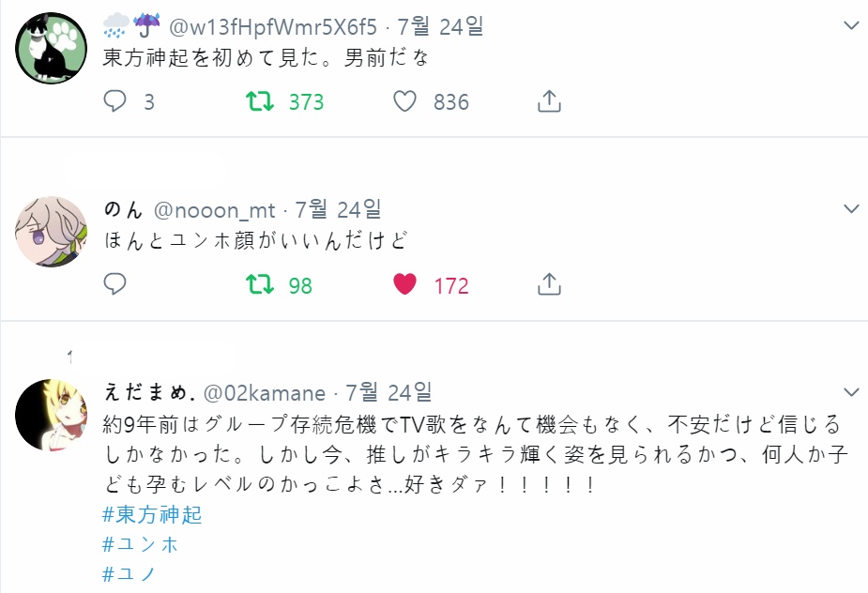The image size is (868, 593).
Task: Open more options chevron on @w13fHpfWmr5X6f5 tweet
Action: pyautogui.click(x=851, y=25)
